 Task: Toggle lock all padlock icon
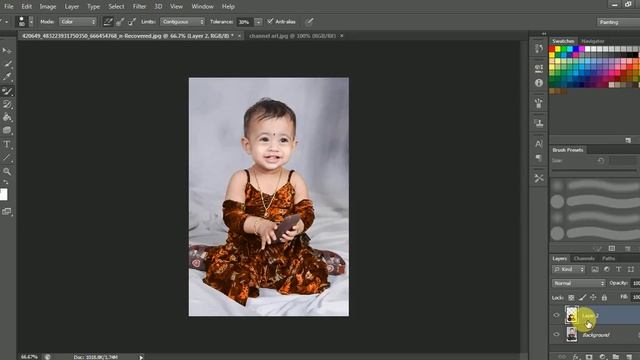604,298
